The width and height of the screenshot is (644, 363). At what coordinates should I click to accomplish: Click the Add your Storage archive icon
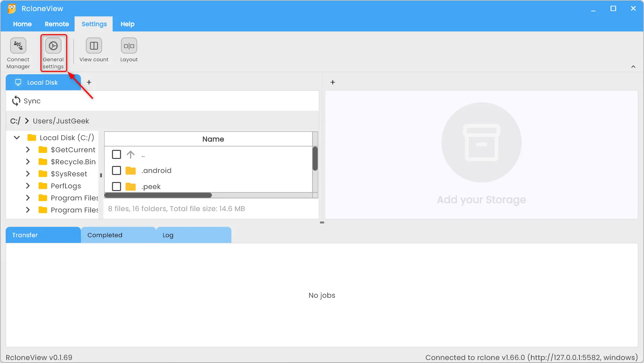[481, 143]
